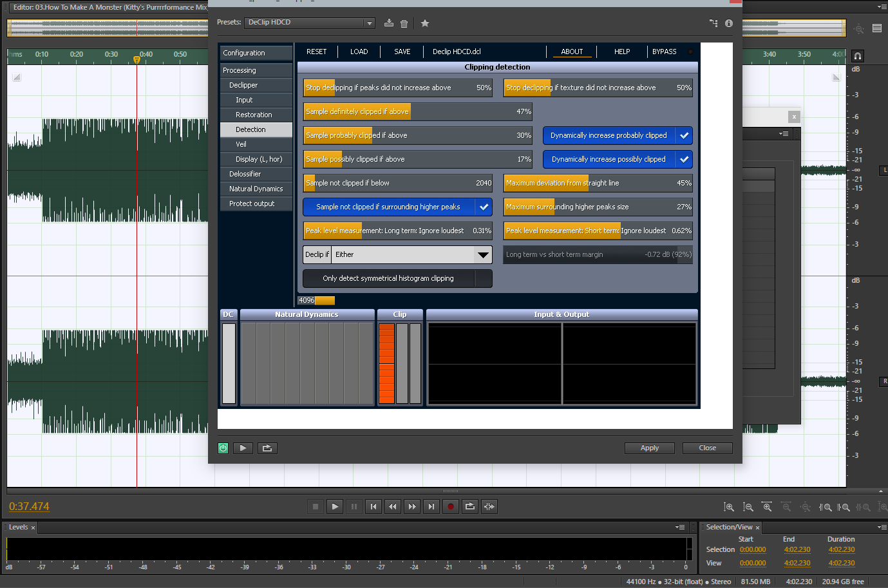Click LOAD to load settings
This screenshot has height=588, width=888.
click(x=359, y=52)
